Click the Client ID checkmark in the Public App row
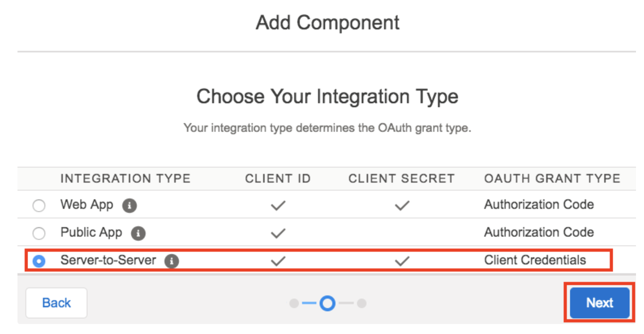The height and width of the screenshot is (334, 644). [278, 233]
